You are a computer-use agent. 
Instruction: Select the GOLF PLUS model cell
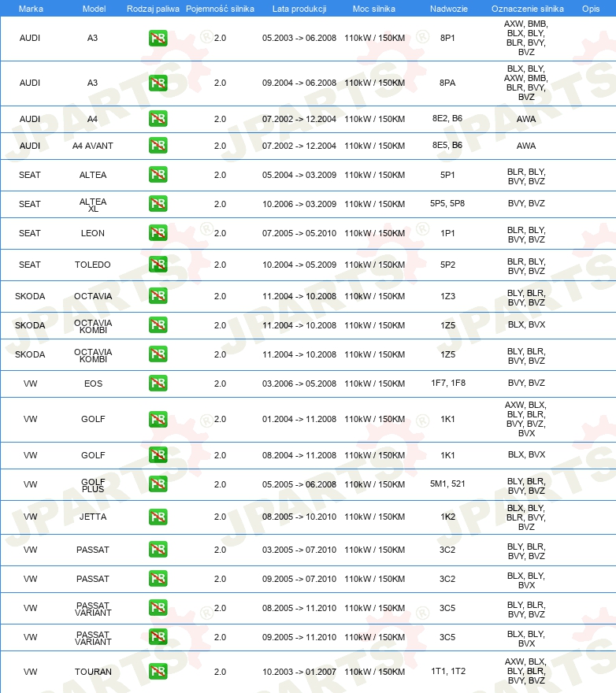(x=93, y=485)
